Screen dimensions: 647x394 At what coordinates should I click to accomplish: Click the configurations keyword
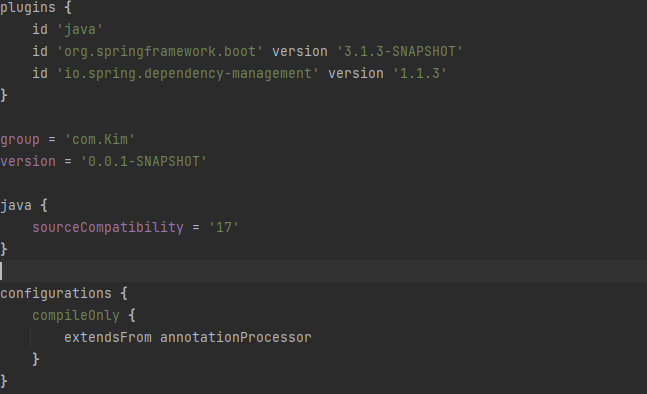tap(56, 293)
